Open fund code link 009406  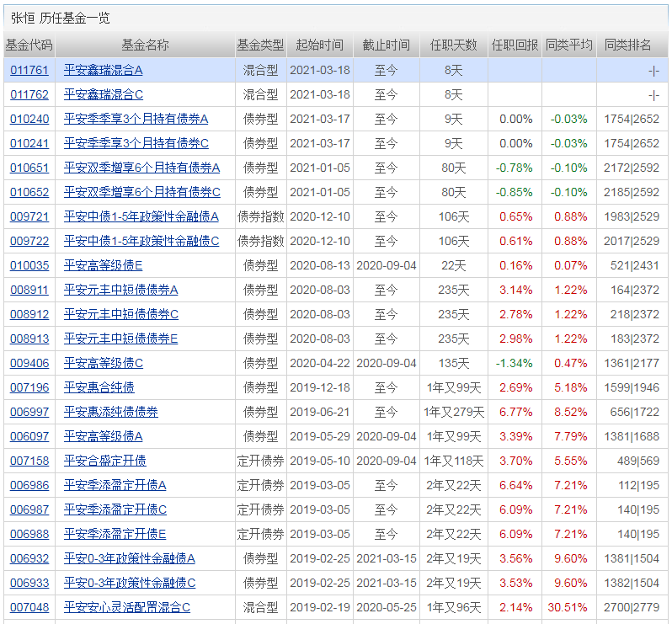29,364
